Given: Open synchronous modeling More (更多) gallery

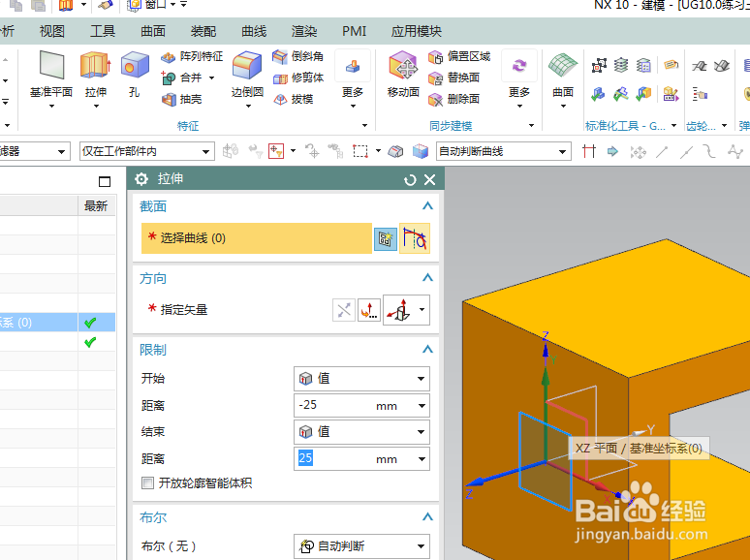Looking at the screenshot, I should [x=519, y=79].
